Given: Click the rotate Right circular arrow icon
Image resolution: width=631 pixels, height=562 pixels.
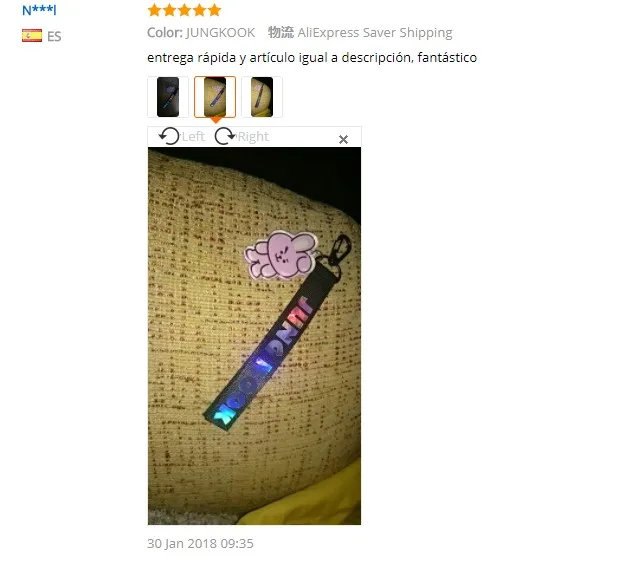Looking at the screenshot, I should coord(225,136).
